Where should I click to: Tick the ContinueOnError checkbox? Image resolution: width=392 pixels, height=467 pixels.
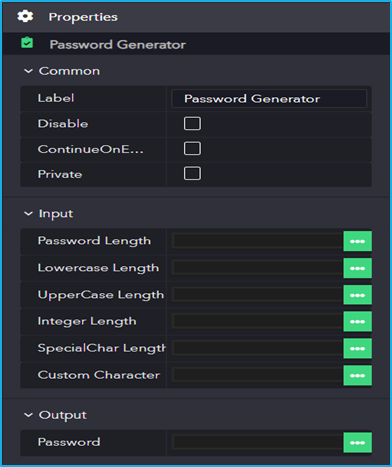pyautogui.click(x=192, y=148)
